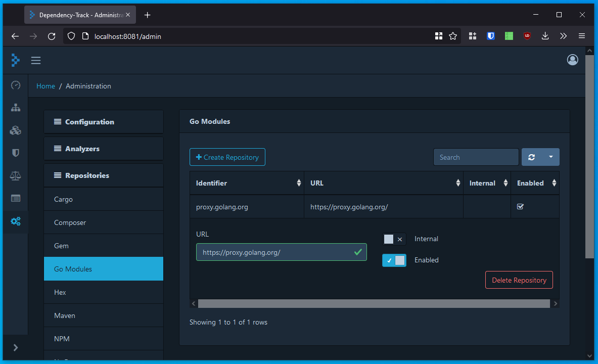This screenshot has width=598, height=364.
Task: Click the green extension icon
Action: [509, 36]
